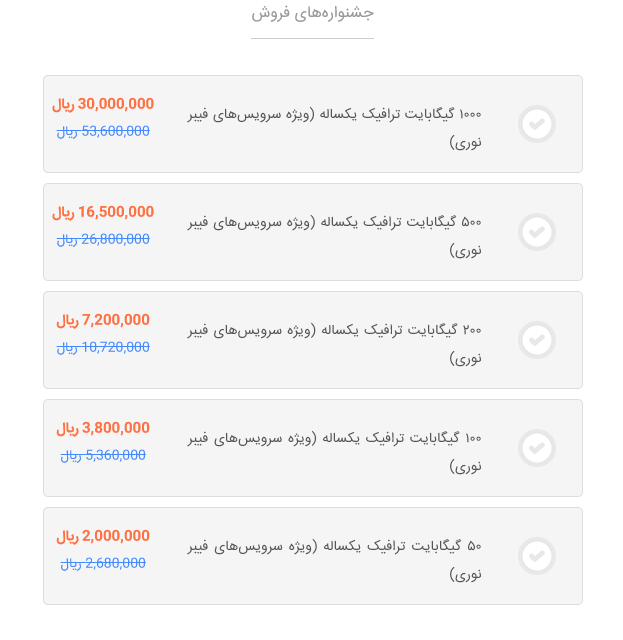Viewport: 623px width, 640px height.
Task: Click the crossed-out 10,720,000 Rial price
Action: pos(103,347)
